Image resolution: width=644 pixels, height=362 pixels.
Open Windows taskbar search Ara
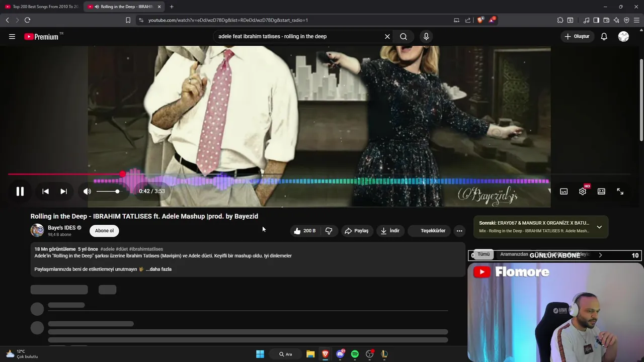click(286, 354)
